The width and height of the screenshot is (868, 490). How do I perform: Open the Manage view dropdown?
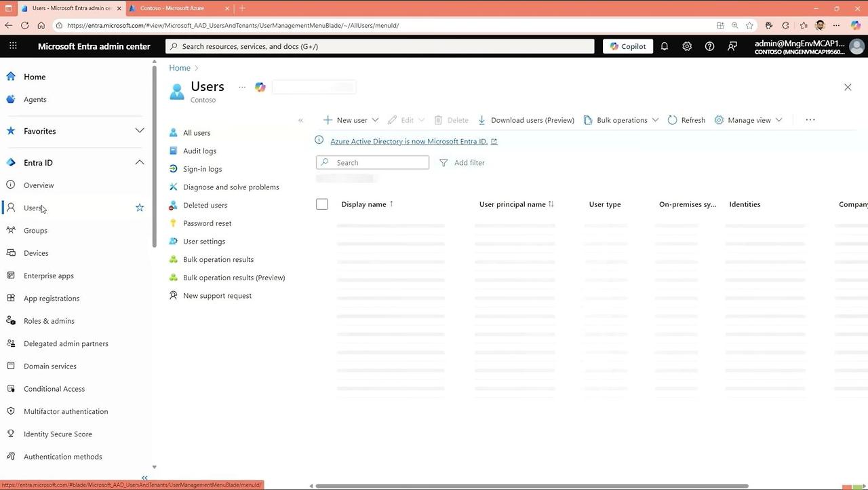tap(749, 120)
